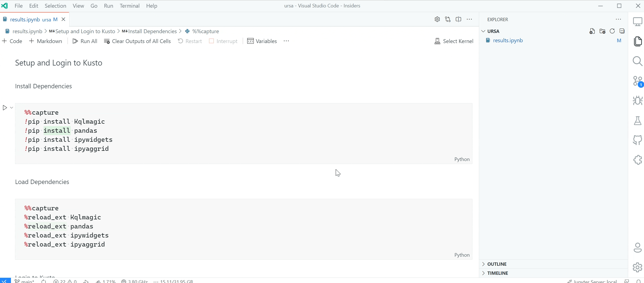644x283 pixels.
Task: Run the pip install cell
Action: (x=5, y=108)
